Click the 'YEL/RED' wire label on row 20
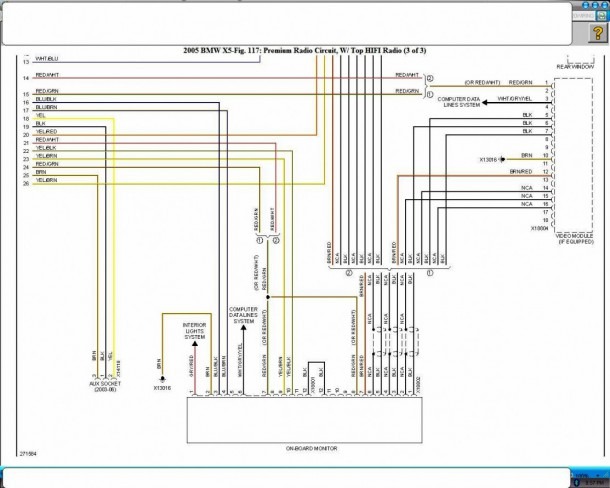 pyautogui.click(x=46, y=132)
